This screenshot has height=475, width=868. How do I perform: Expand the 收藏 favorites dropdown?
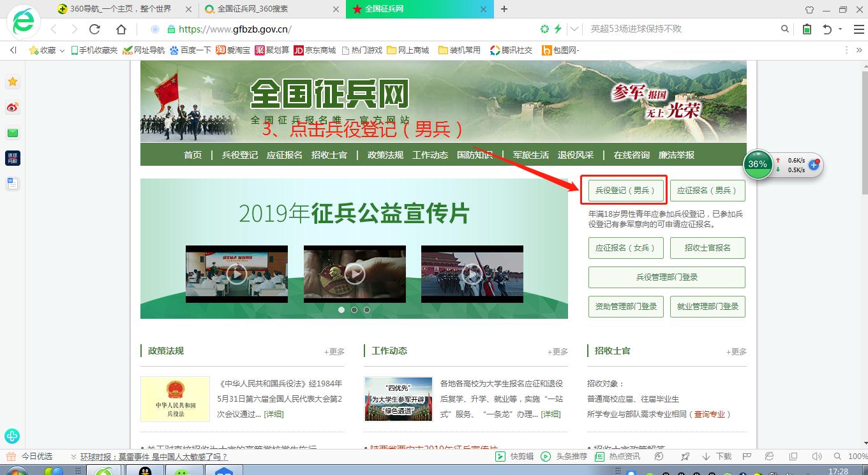[x=62, y=50]
